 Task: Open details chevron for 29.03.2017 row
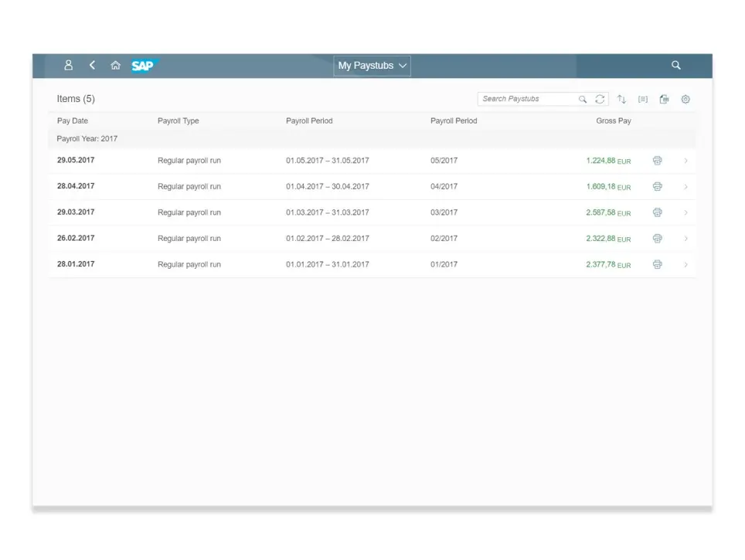[686, 212]
